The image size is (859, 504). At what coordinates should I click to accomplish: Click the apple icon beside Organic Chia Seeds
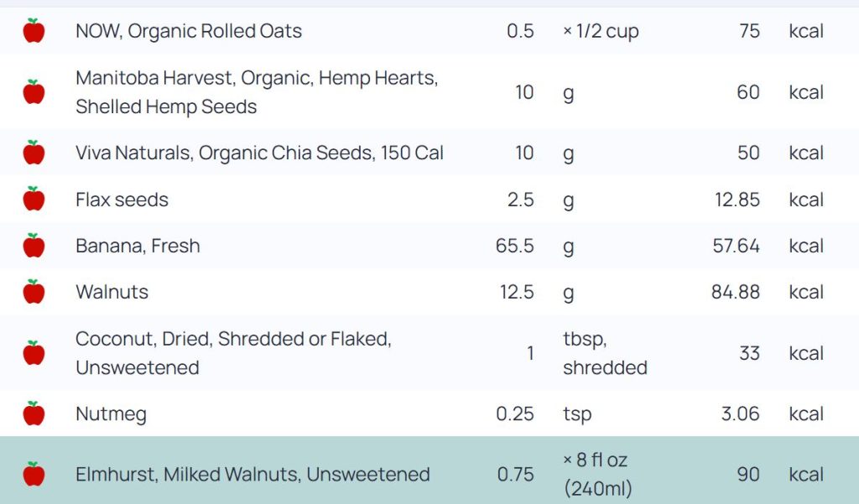pyautogui.click(x=34, y=153)
